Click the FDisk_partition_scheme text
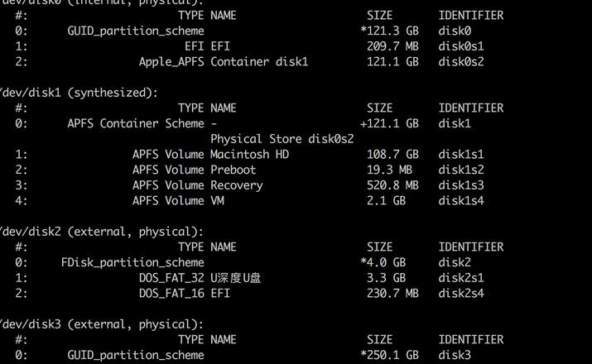This screenshot has height=364, width=592. pyautogui.click(x=132, y=262)
